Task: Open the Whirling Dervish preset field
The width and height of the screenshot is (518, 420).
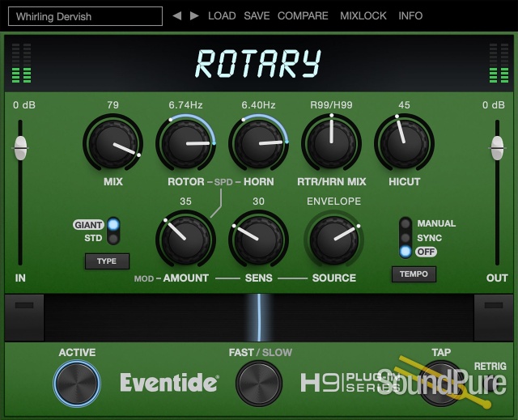Action: (89, 16)
